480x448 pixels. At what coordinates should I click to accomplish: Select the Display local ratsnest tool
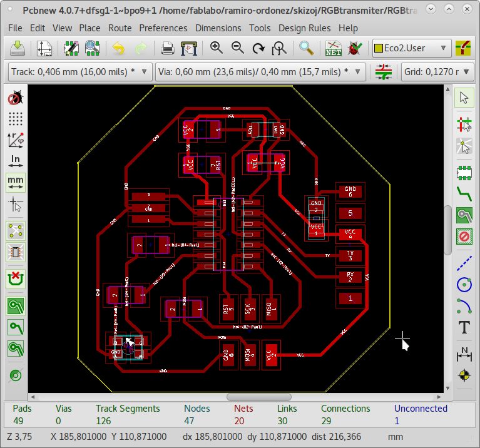point(464,146)
